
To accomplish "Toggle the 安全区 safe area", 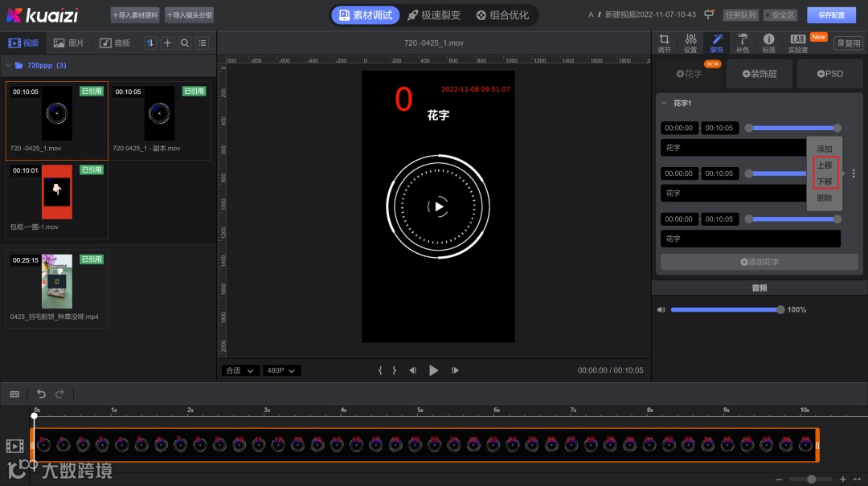I will coord(779,14).
